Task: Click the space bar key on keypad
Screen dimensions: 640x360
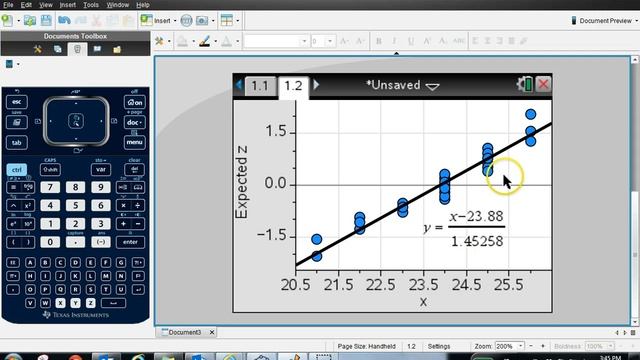Action: click(x=113, y=303)
